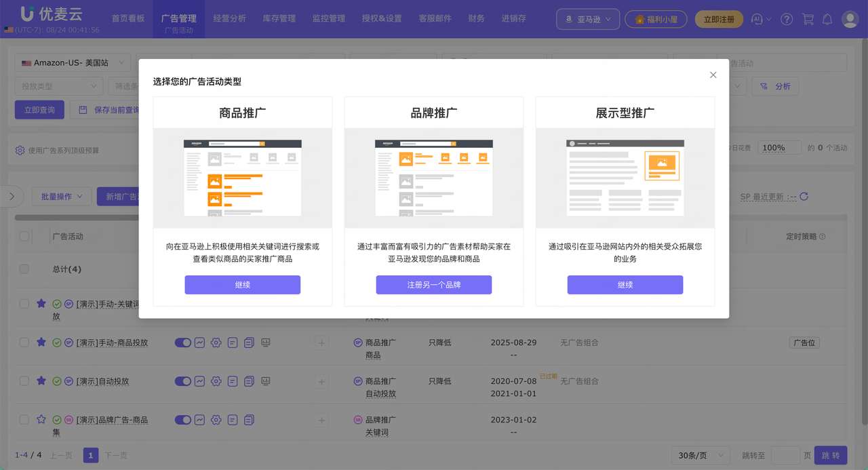
Task: Open 监控管理 menu
Action: pos(329,18)
